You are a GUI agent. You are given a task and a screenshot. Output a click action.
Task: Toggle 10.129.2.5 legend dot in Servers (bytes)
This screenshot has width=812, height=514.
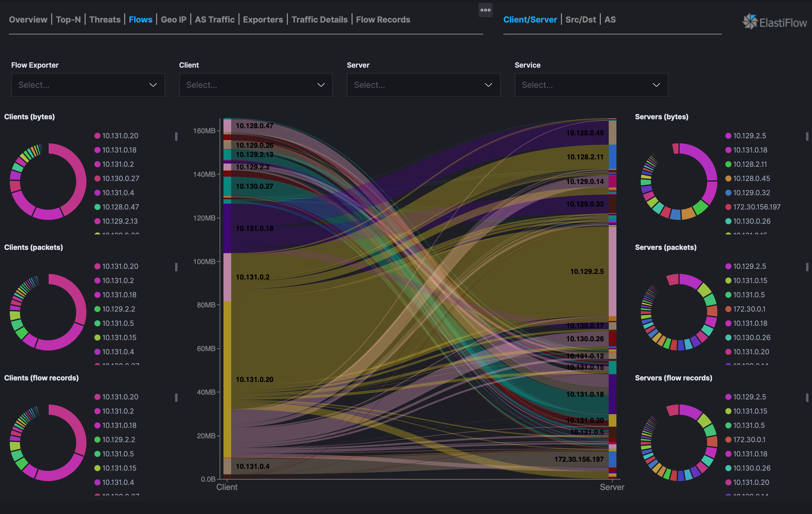728,136
